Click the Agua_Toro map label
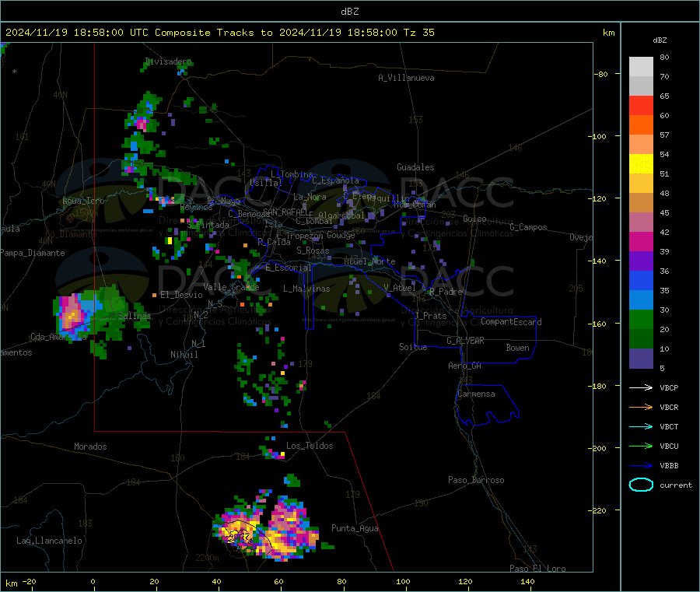 (83, 201)
